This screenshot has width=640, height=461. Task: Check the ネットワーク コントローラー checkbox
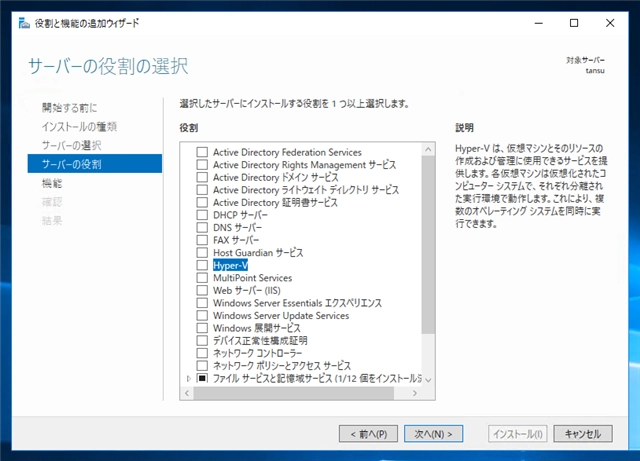[x=202, y=353]
